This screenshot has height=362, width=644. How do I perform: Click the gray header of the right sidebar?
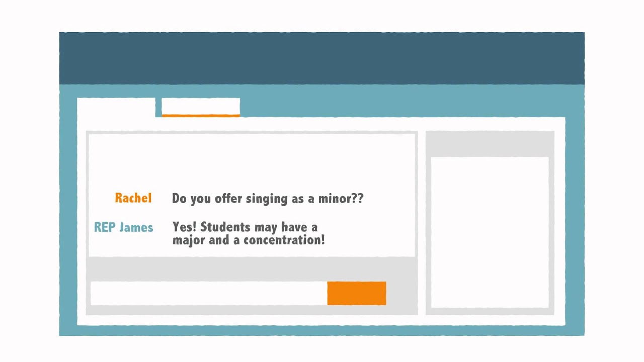click(490, 144)
